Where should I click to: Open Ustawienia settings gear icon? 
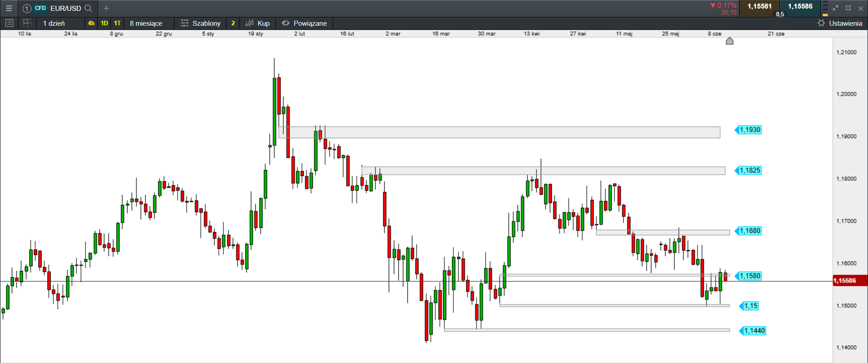pyautogui.click(x=821, y=23)
